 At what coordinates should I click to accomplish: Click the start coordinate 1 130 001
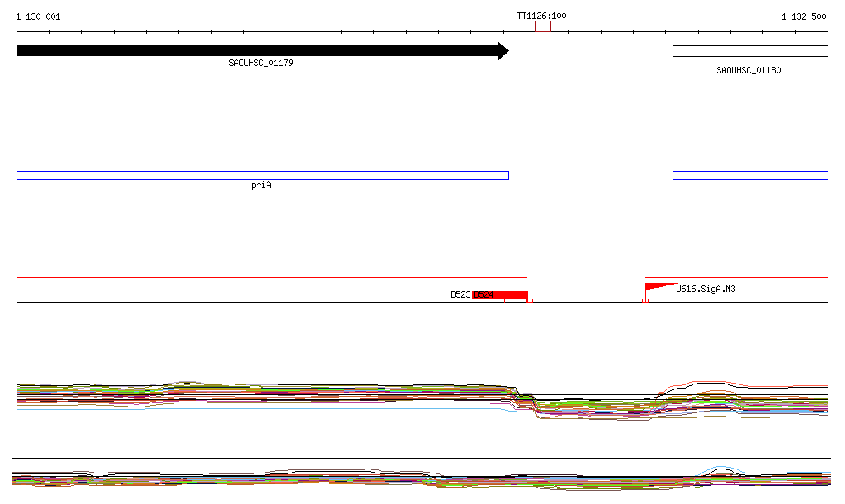click(38, 16)
